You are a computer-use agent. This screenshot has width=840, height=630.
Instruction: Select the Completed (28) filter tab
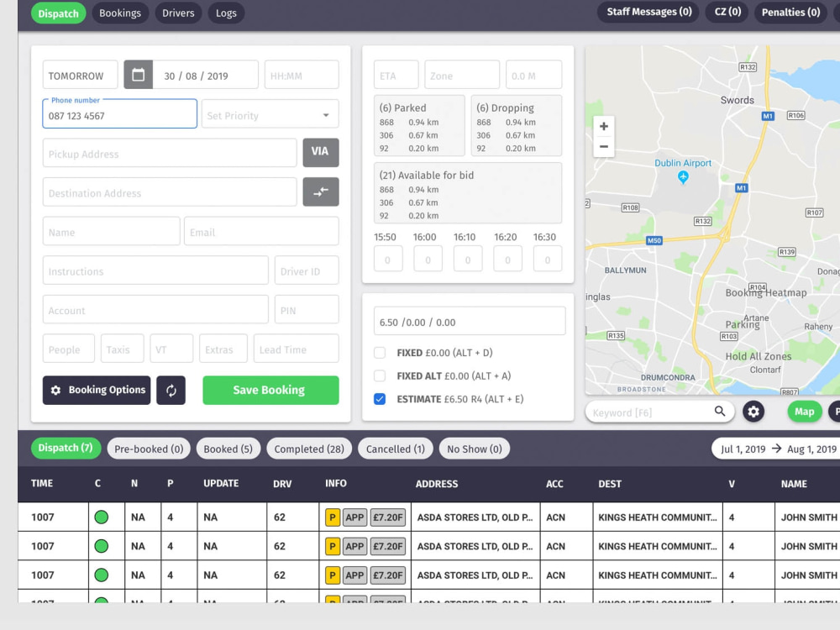pyautogui.click(x=309, y=449)
